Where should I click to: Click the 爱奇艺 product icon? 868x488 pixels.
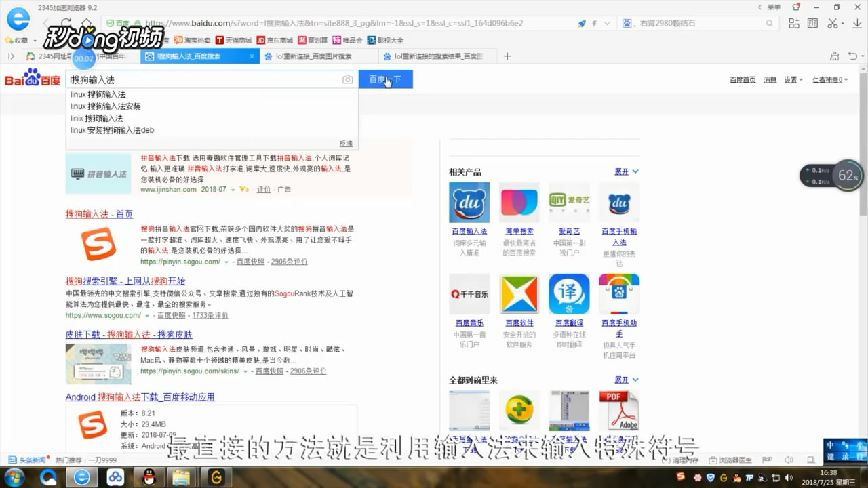pos(569,202)
